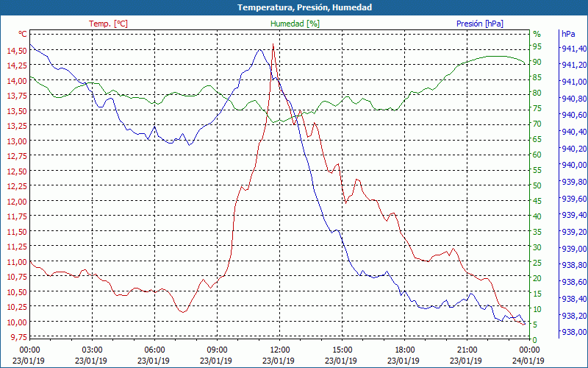Screen dimensions: 588x368
Task: Click the 75 humidity axis value
Action: [x=537, y=108]
